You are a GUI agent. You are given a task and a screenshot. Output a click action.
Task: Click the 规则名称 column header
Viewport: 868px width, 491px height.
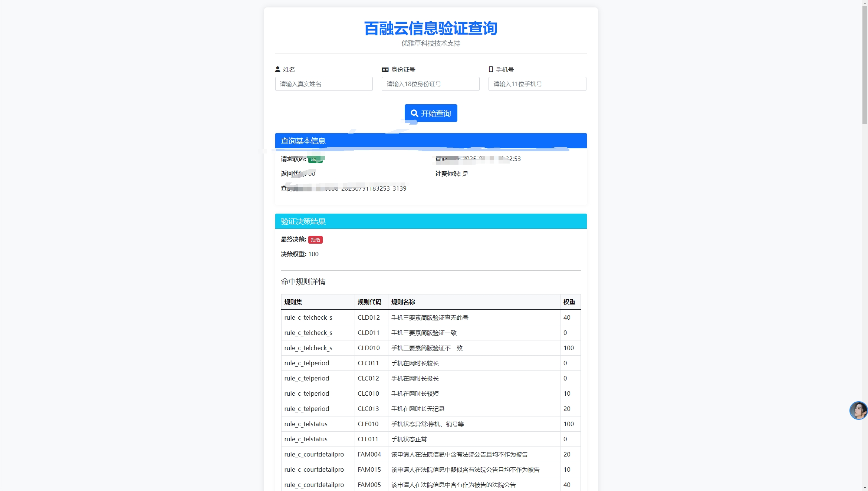403,302
